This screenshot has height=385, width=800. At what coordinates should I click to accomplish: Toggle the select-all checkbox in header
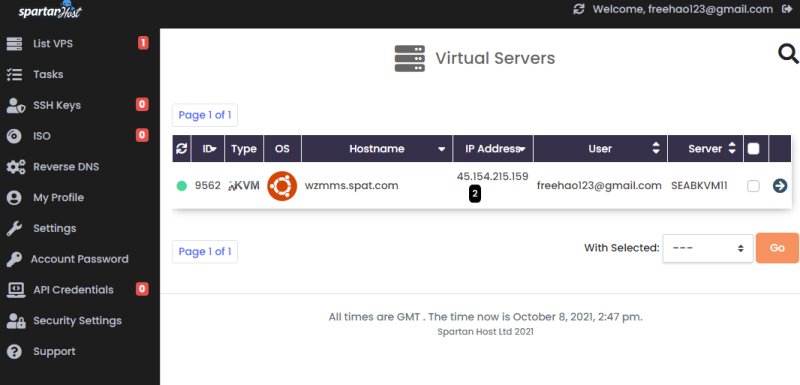[753, 148]
